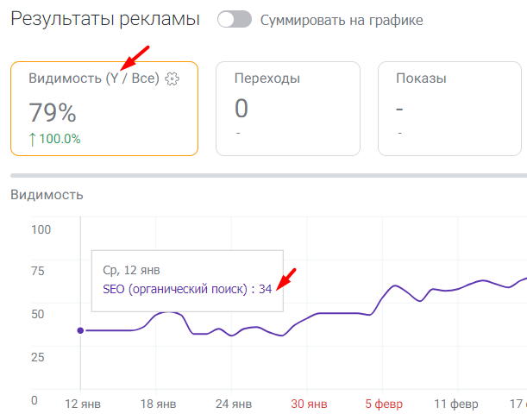Open visibility settings gear icon
This screenshot has width=527, height=420.
point(172,79)
